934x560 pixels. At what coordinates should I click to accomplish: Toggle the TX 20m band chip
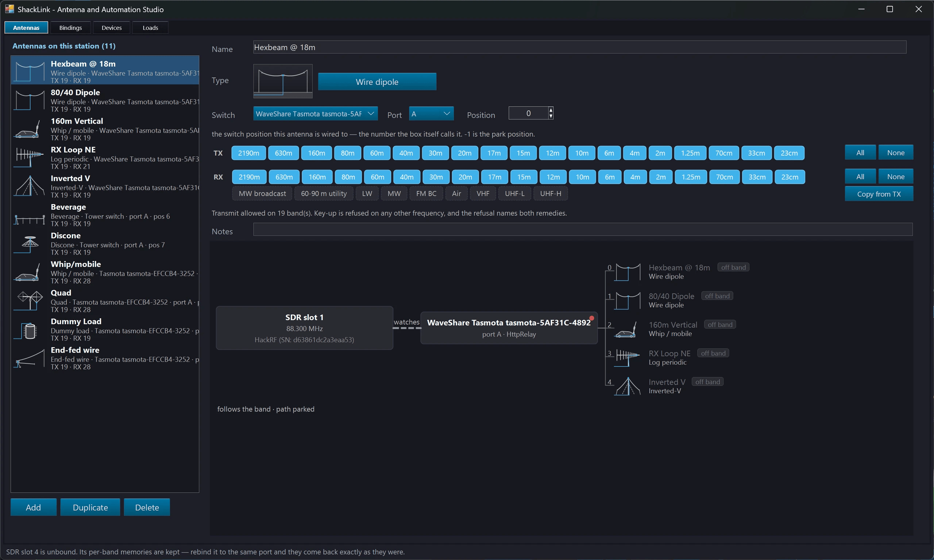pos(465,153)
